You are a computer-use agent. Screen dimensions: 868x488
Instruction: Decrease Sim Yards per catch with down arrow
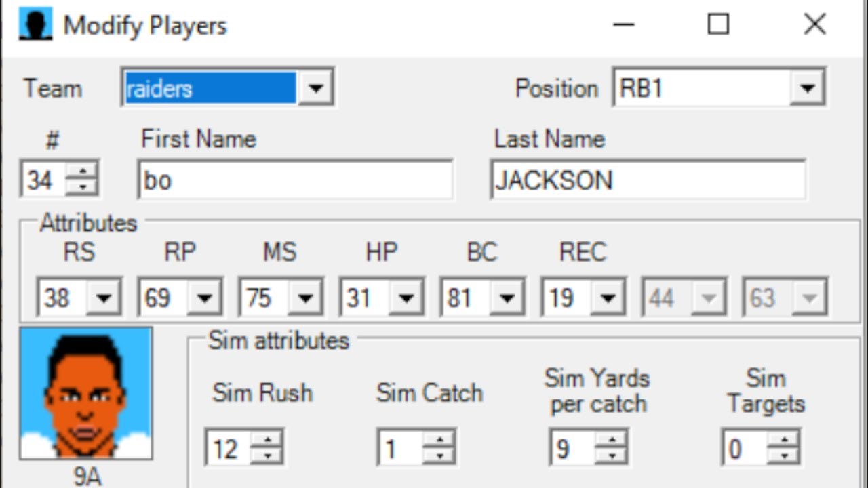point(612,456)
